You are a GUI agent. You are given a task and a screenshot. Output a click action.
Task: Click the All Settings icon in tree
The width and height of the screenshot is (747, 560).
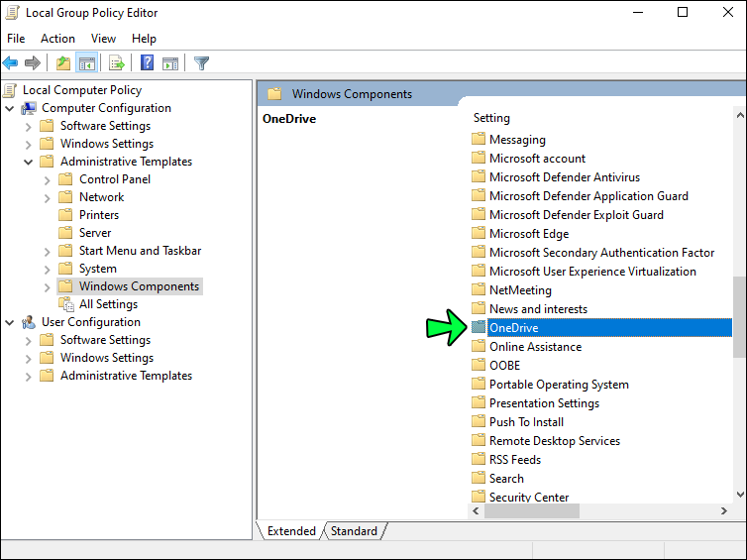[65, 304]
